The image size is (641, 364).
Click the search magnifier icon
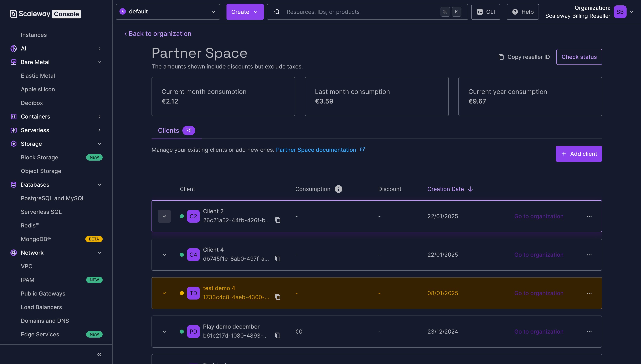(x=277, y=12)
